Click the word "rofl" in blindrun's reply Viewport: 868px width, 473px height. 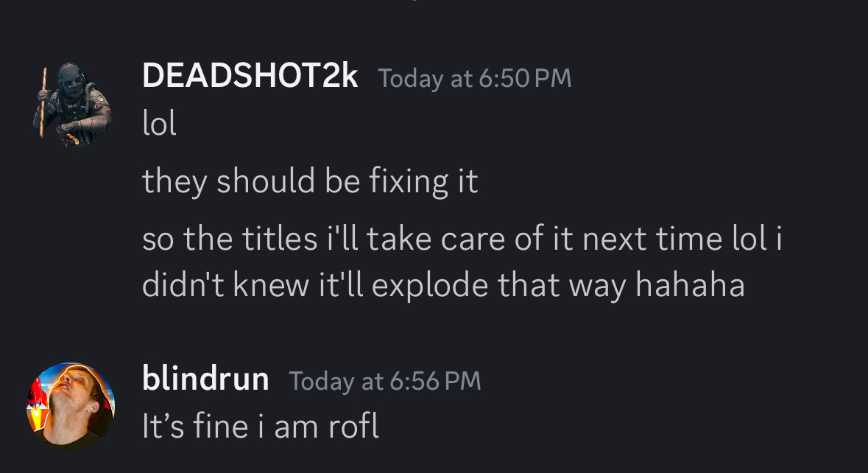[x=353, y=427]
